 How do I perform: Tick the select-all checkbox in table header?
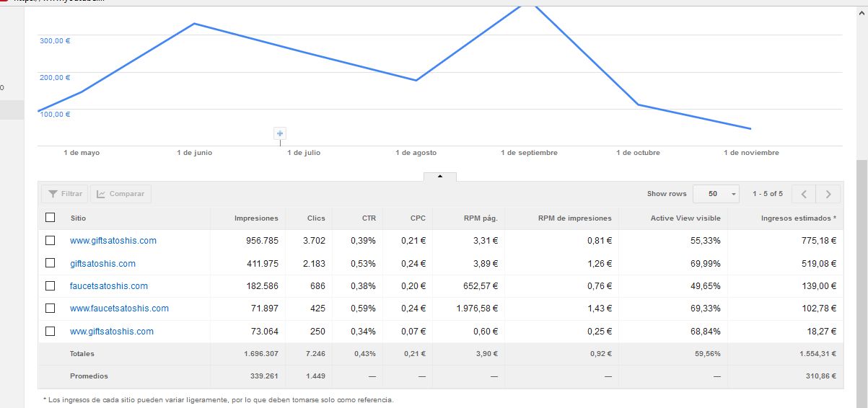(50, 218)
